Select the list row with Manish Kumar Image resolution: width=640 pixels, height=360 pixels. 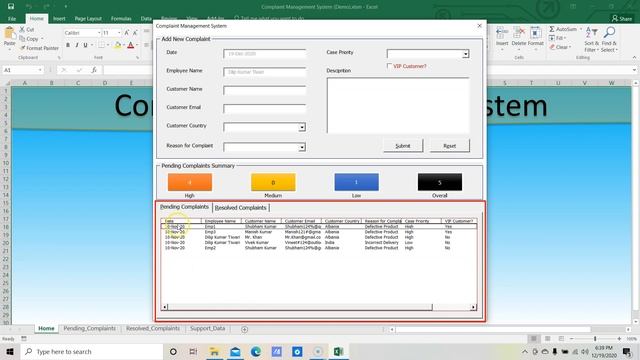click(319, 232)
